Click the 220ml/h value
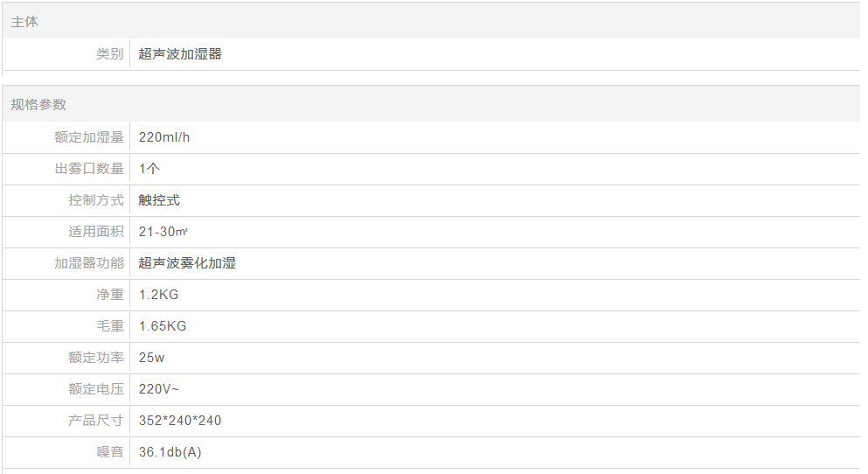Image resolution: width=868 pixels, height=474 pixels. [164, 137]
